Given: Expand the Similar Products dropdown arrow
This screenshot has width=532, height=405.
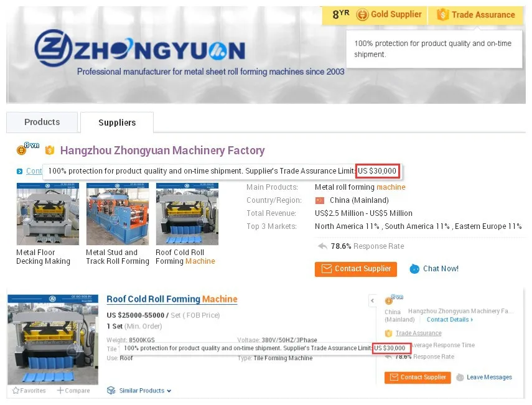Looking at the screenshot, I should (169, 391).
